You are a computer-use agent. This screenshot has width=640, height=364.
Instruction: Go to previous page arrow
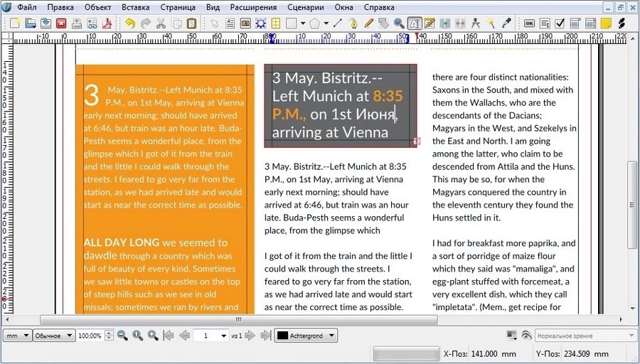pos(184,336)
